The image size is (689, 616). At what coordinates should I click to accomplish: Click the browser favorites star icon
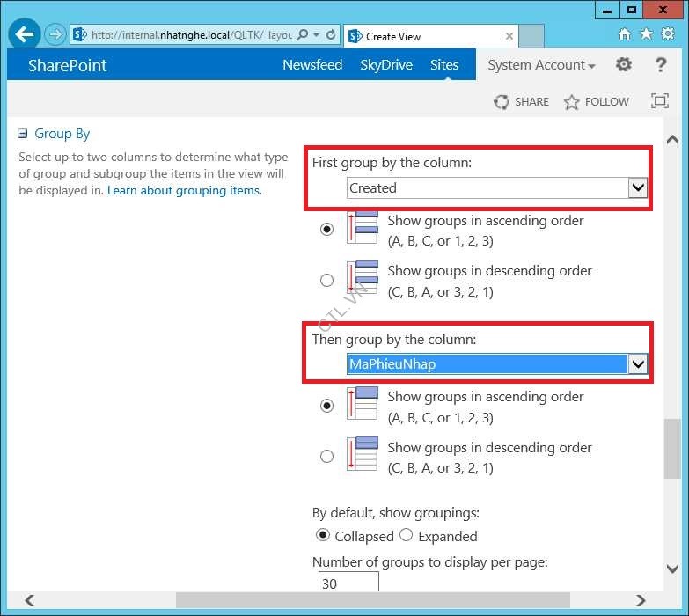click(646, 35)
